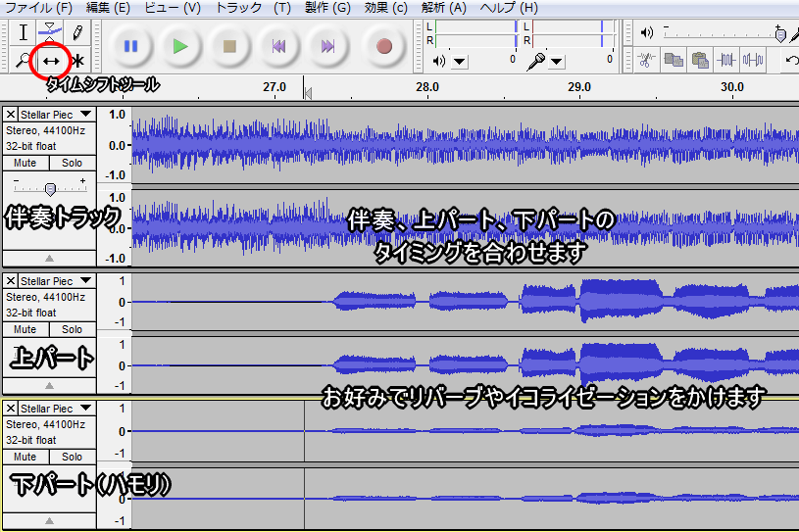This screenshot has width=799, height=532.
Task: Collapse the top track using triangle button
Action: (49, 258)
